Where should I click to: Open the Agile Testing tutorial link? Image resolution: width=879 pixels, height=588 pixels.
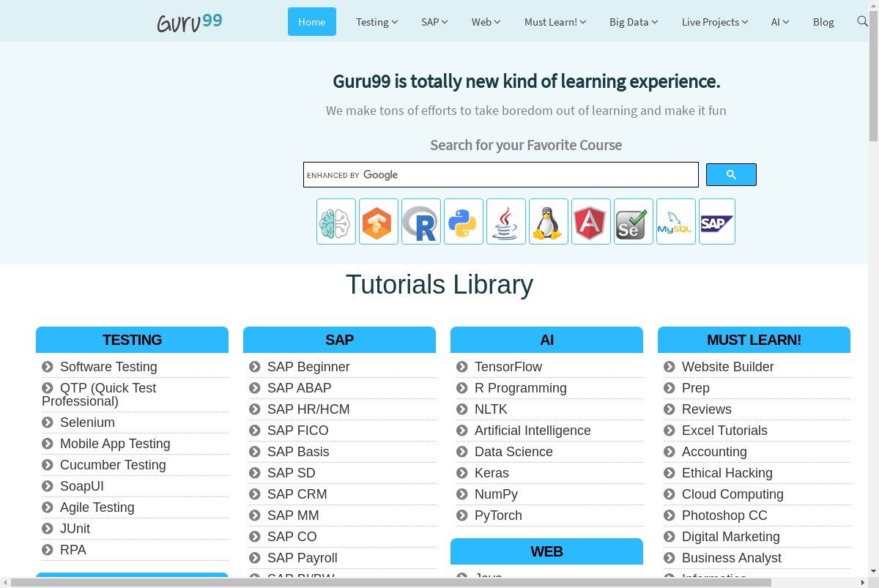[97, 507]
